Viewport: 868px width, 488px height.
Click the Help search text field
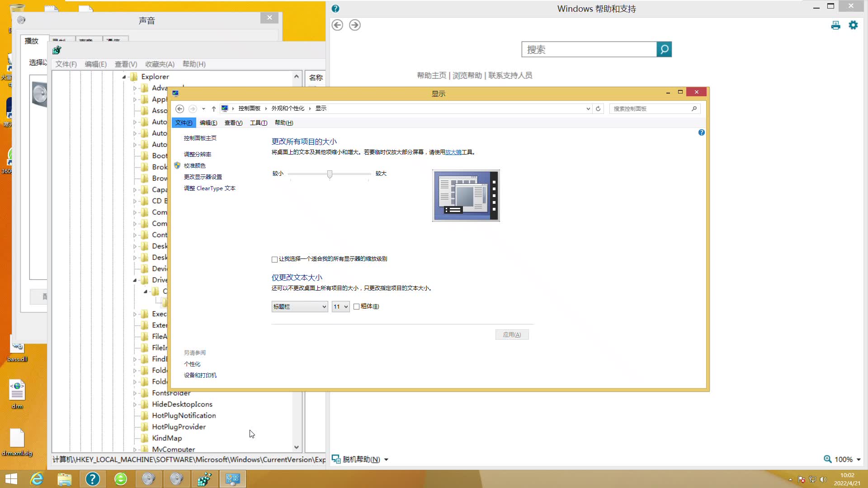pos(589,49)
